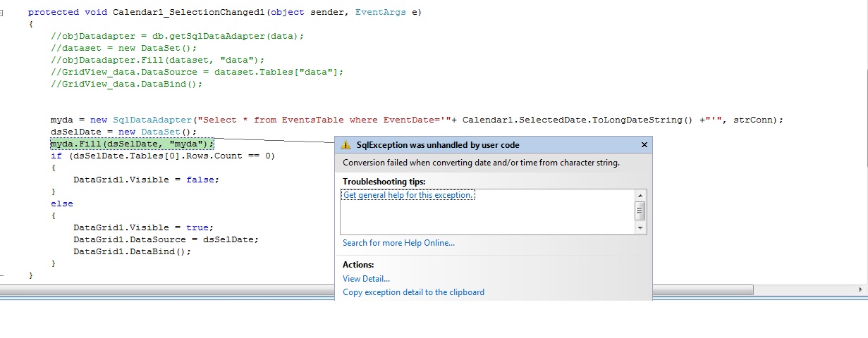Click the warning icon in exception popup
The image size is (868, 338).
click(346, 145)
